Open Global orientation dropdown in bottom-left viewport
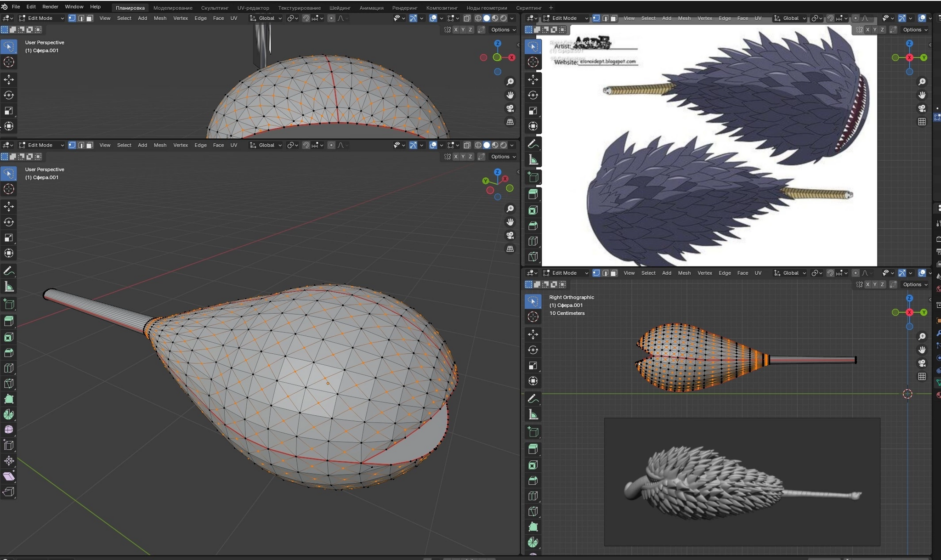The width and height of the screenshot is (941, 560). click(266, 145)
